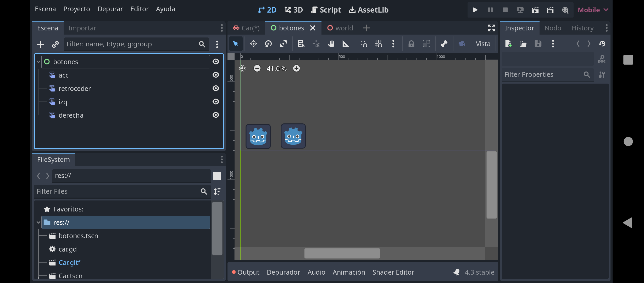Activate the Scale Mode tool
This screenshot has height=283, width=644.
pos(283,44)
